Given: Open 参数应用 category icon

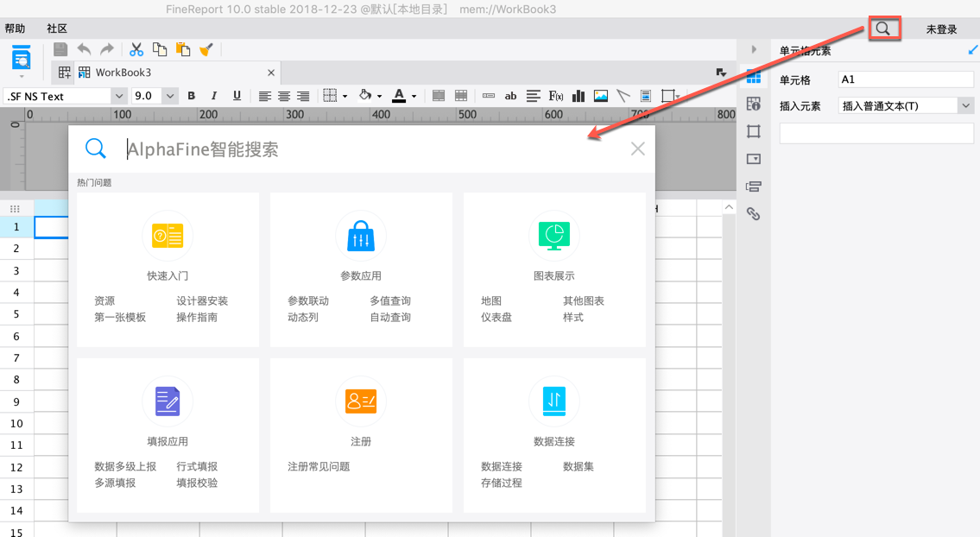Looking at the screenshot, I should pyautogui.click(x=361, y=236).
